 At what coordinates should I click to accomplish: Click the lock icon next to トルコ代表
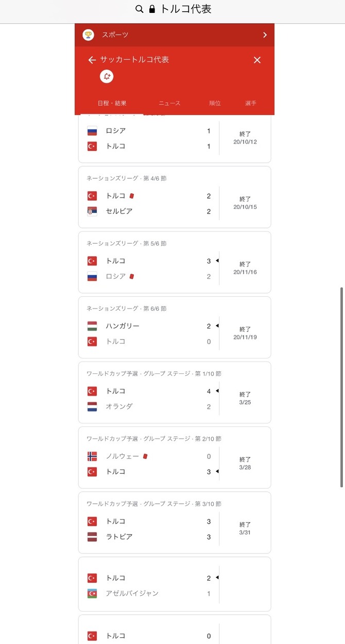click(x=152, y=9)
